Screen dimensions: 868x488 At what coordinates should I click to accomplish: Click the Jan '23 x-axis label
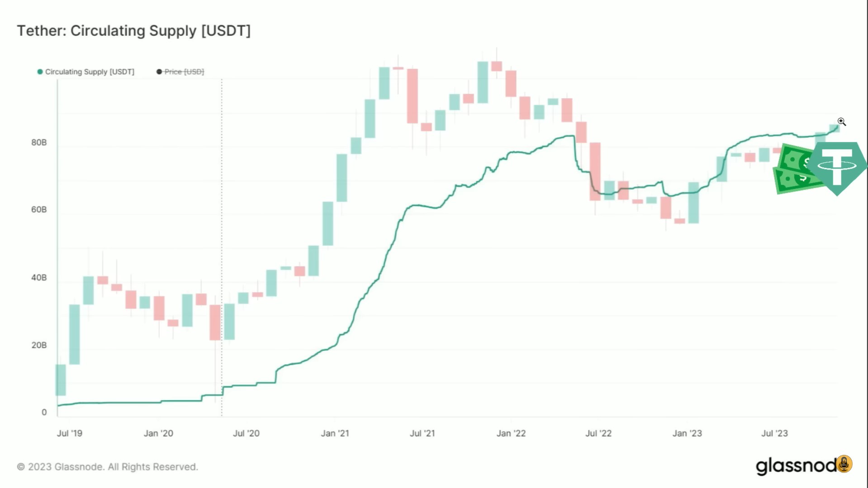(x=687, y=433)
